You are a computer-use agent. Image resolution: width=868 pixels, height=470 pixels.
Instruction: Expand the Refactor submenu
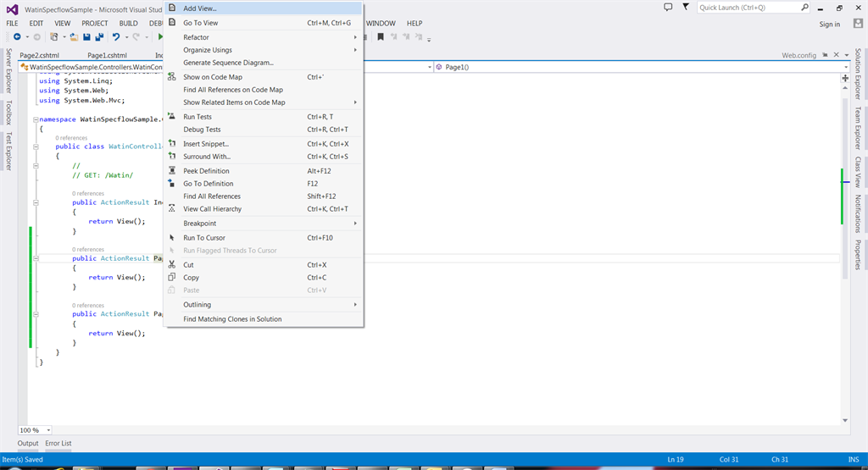[x=264, y=37]
